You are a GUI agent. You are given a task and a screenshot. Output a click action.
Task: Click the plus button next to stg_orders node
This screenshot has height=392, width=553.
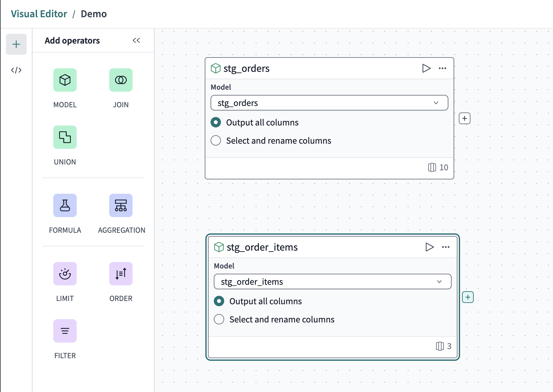pyautogui.click(x=465, y=118)
